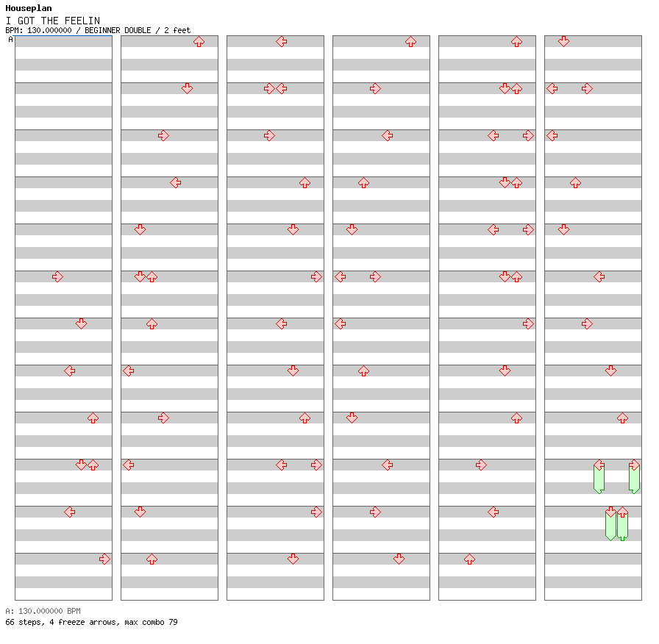The height and width of the screenshot is (644, 659).
Task: Click the bottom up arrow in column five
Action: click(x=469, y=559)
